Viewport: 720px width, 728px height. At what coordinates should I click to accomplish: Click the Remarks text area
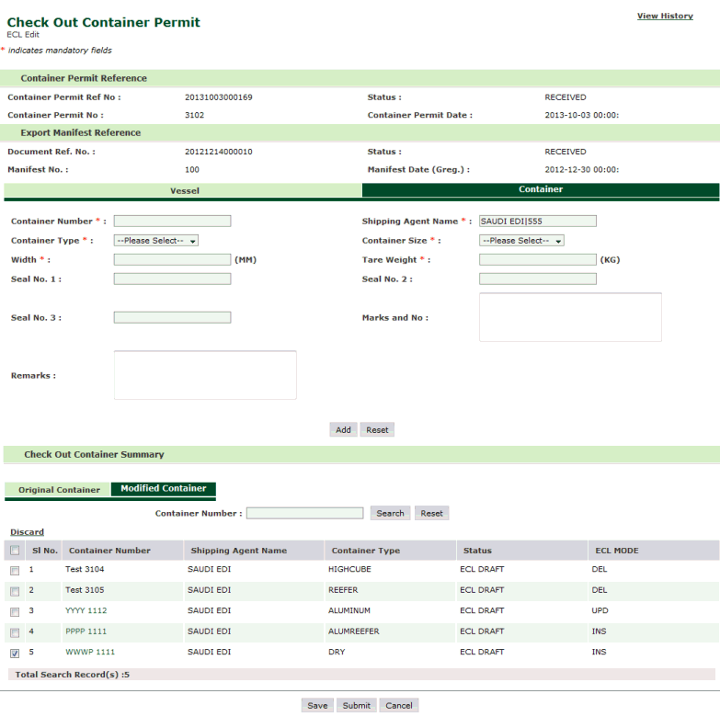[x=205, y=375]
